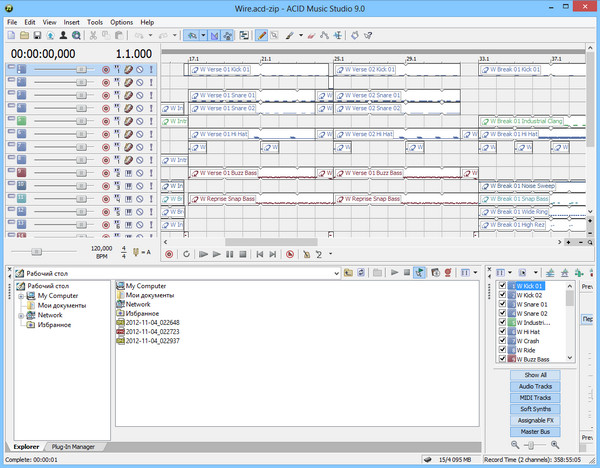Uncheck the W Kick 01 track checkbox
The width and height of the screenshot is (600, 468).
(502, 286)
